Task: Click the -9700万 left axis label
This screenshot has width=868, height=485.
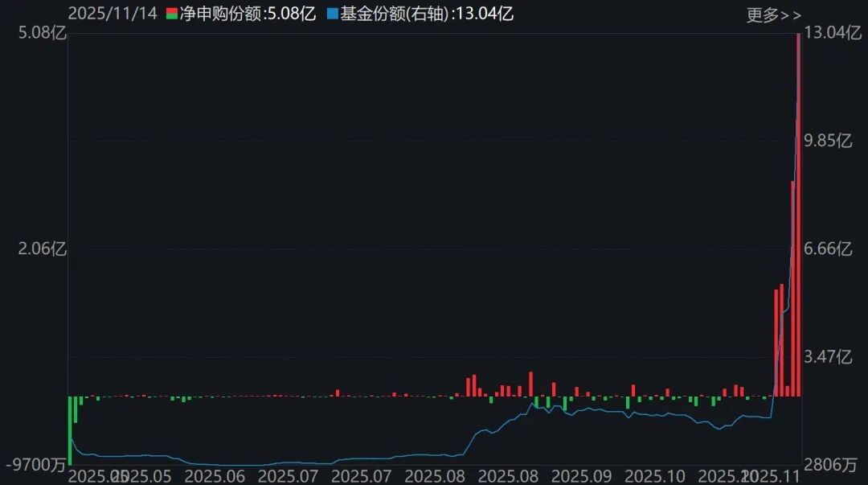Action: [33, 465]
